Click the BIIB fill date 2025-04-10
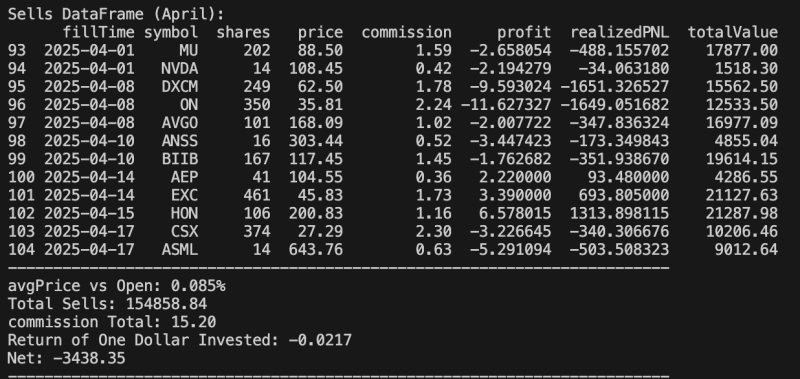This screenshot has height=379, width=800. point(89,159)
